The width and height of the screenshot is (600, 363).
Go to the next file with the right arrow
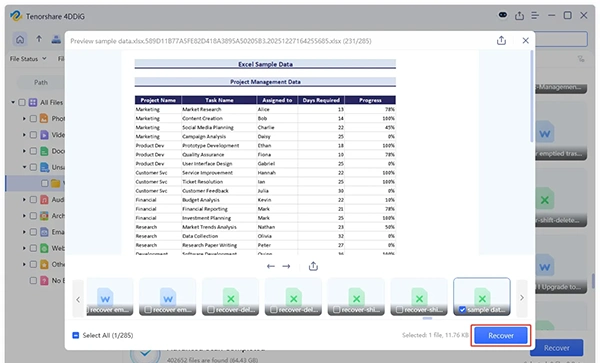click(x=286, y=266)
